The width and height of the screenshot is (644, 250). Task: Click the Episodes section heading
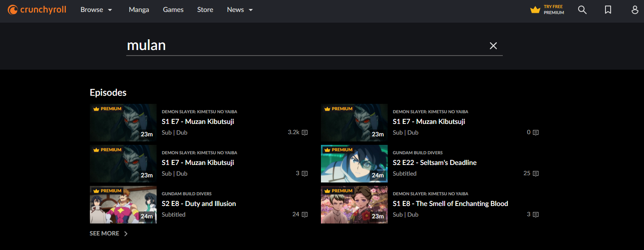click(108, 92)
